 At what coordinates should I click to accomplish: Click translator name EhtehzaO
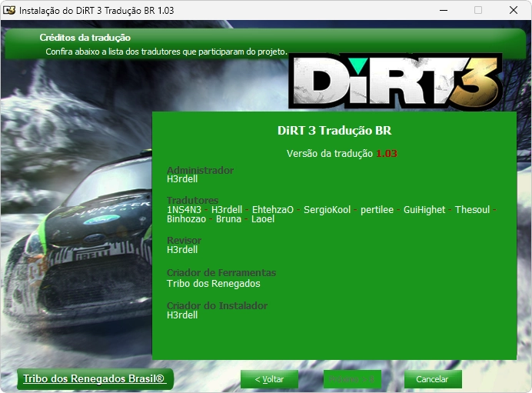(x=273, y=210)
